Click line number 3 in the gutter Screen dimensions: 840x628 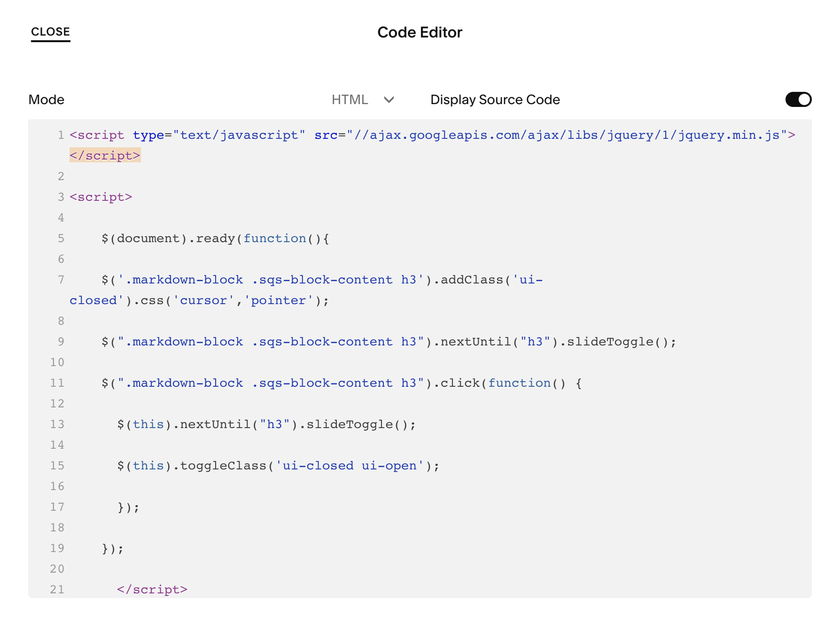[x=60, y=197]
